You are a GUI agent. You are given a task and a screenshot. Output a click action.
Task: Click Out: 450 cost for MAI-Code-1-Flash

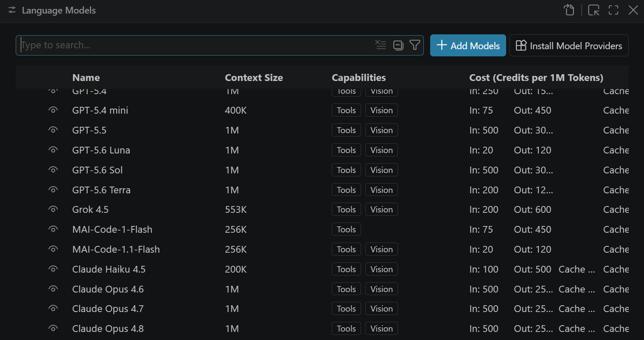click(532, 229)
